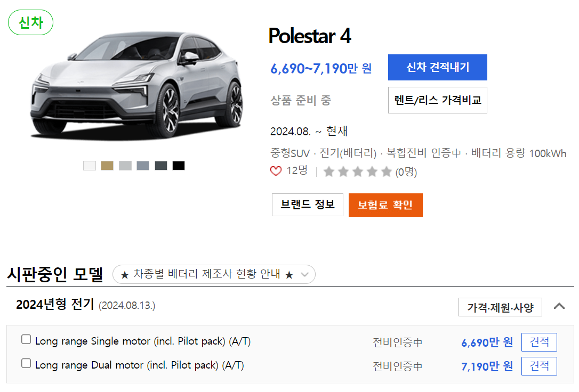The width and height of the screenshot is (579, 392).
Task: Click the third rating star
Action: point(358,171)
